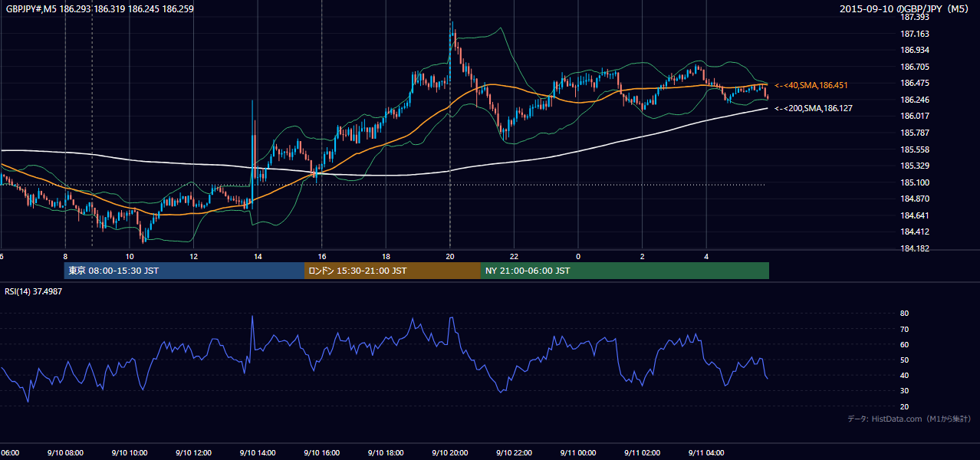The width and height of the screenshot is (980, 460).
Task: Click the RSI(14) 37.4987 indicator label
Action: tap(34, 291)
